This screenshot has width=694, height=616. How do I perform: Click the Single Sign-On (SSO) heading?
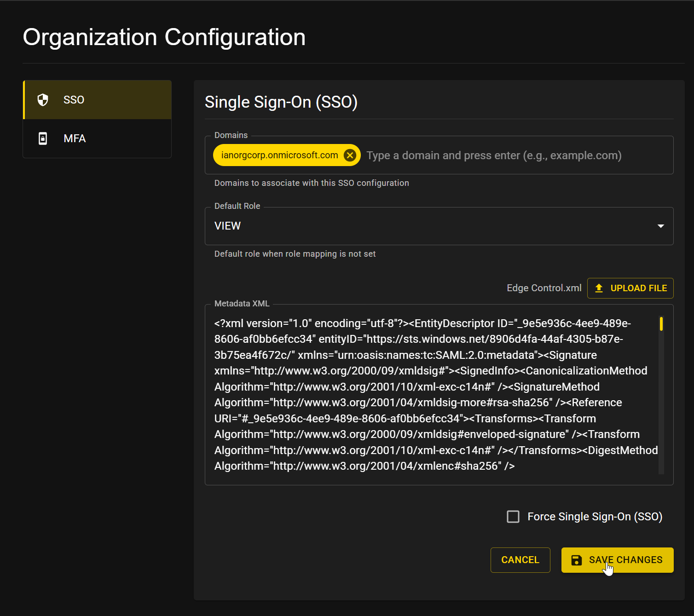click(x=281, y=102)
